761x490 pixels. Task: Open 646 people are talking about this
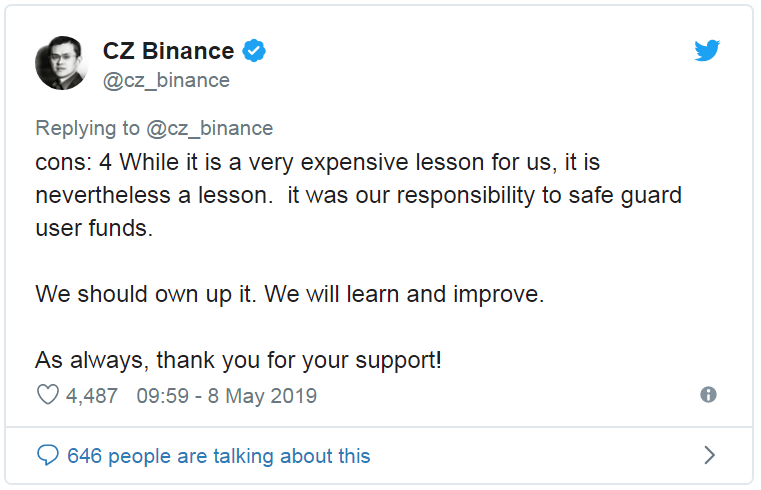pos(218,456)
